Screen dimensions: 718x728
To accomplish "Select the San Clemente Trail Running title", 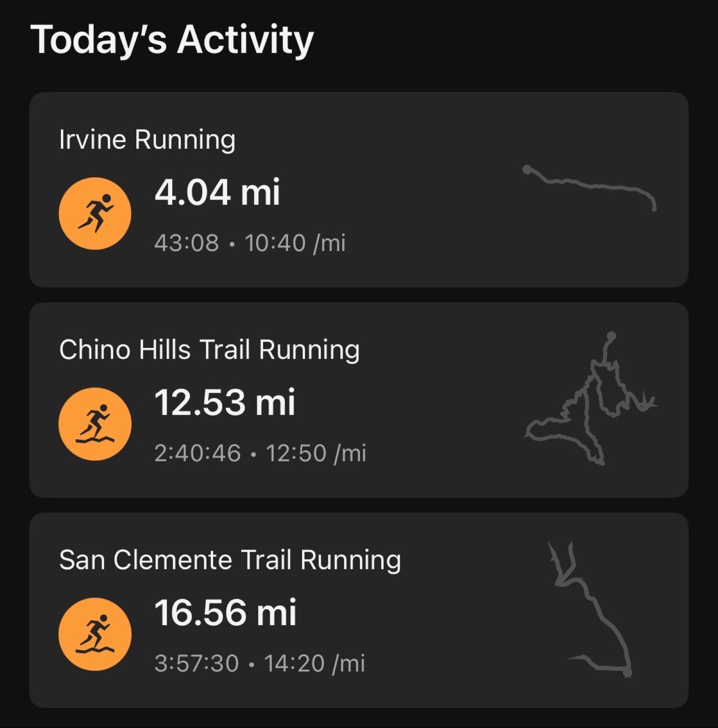I will tap(230, 560).
